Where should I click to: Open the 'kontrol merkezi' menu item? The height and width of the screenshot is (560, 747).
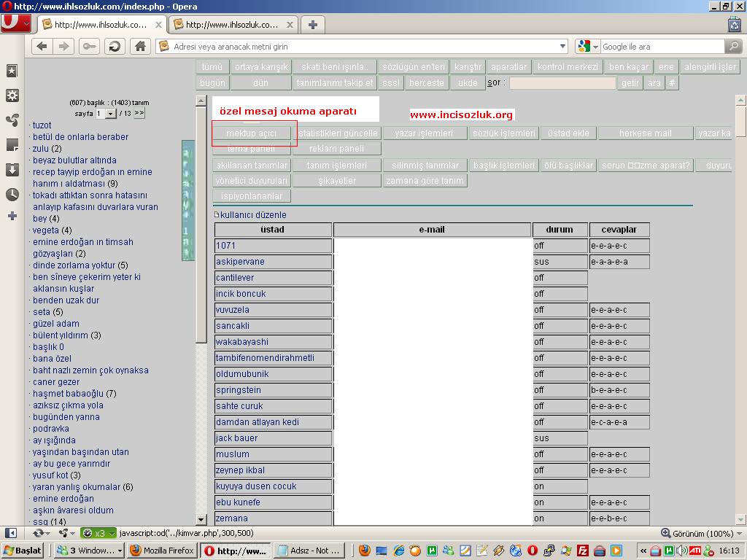(568, 67)
